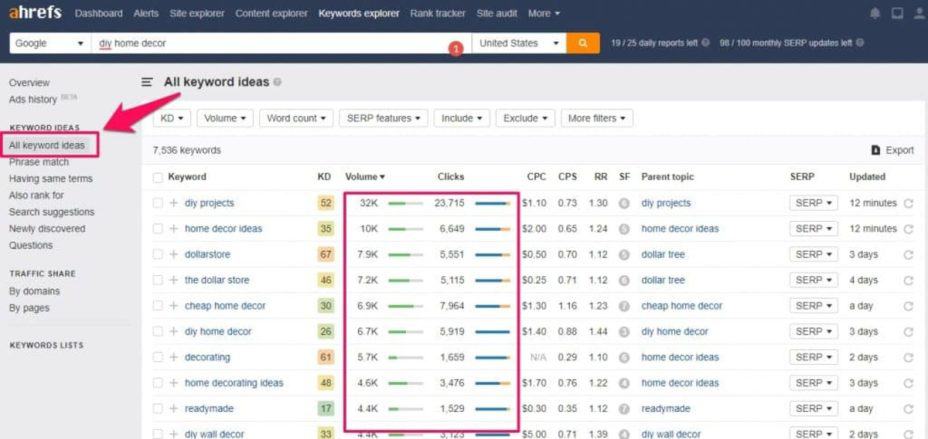The width and height of the screenshot is (928, 439).
Task: Tick the checkbox for decorating keyword
Action: point(158,357)
